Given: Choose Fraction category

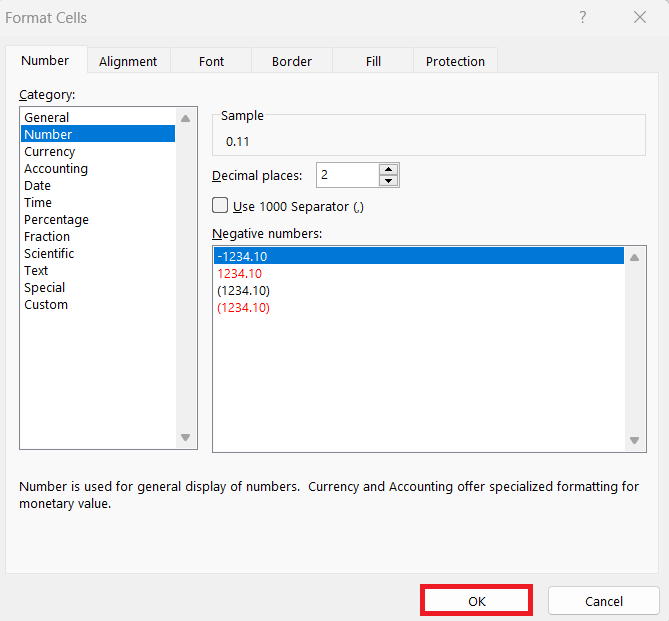Looking at the screenshot, I should (x=98, y=236).
